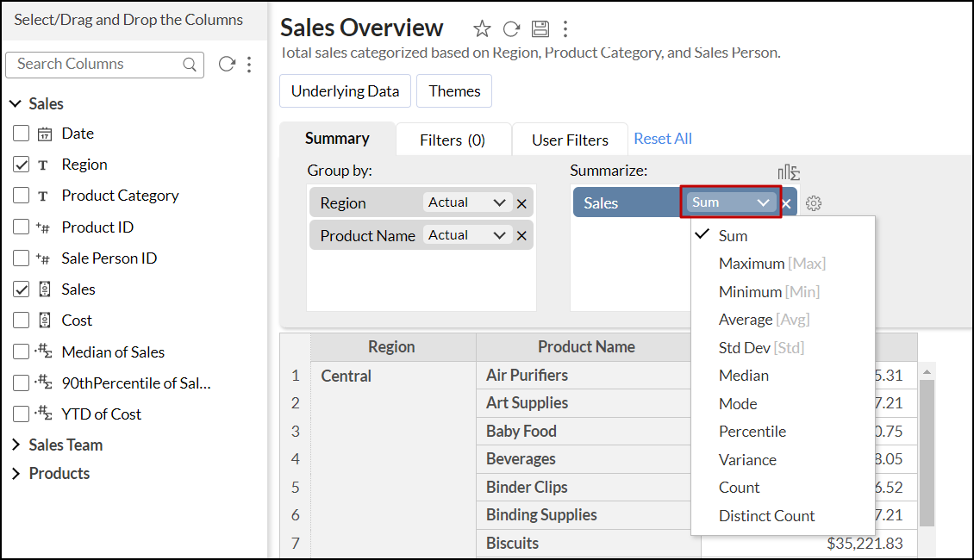Click the chart icon above Summarize box
Screen dimensions: 974x560
789,173
